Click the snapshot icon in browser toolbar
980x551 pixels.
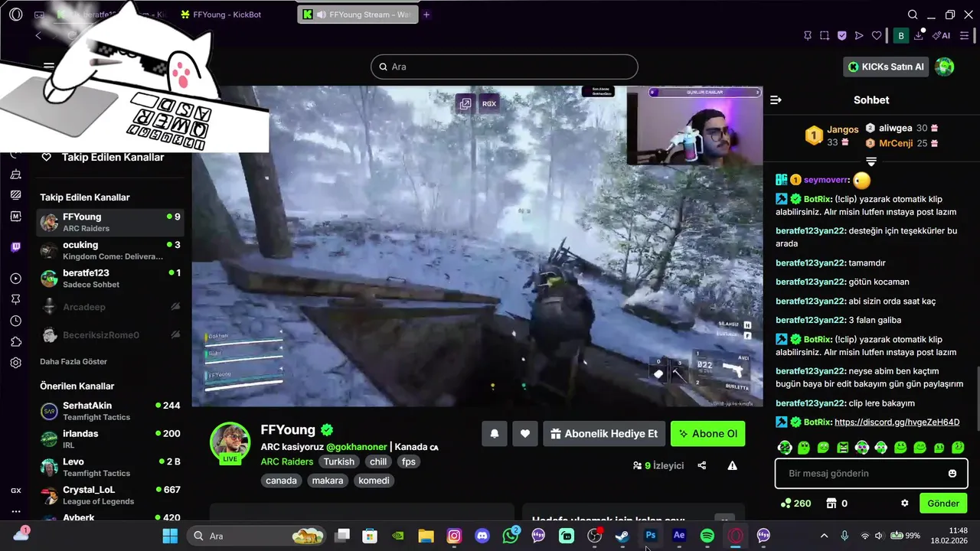tap(825, 36)
